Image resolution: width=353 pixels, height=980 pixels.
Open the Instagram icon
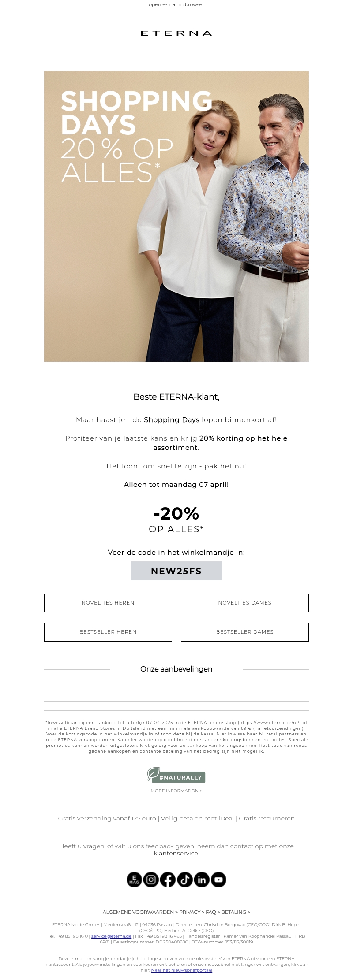(x=151, y=880)
